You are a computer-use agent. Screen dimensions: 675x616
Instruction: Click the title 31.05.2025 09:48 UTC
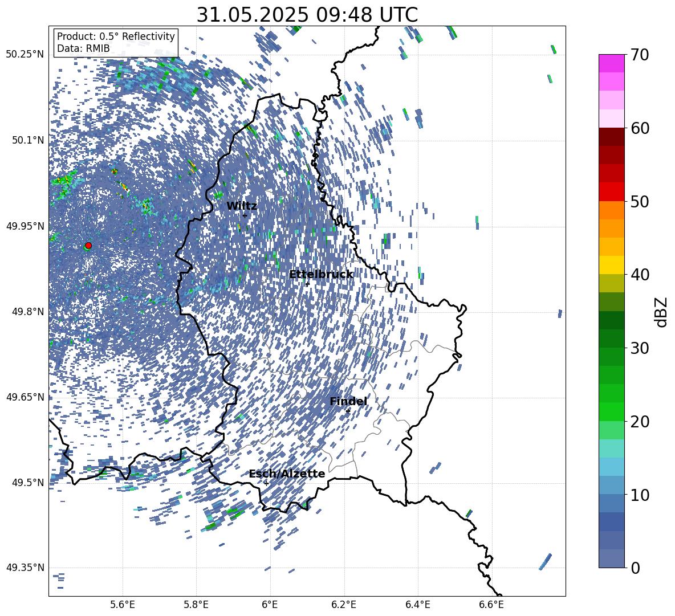[x=307, y=15]
